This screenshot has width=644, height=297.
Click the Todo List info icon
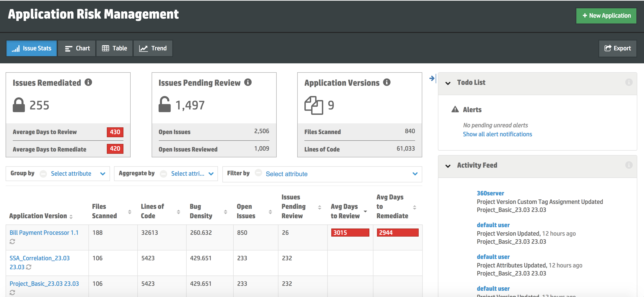click(629, 82)
